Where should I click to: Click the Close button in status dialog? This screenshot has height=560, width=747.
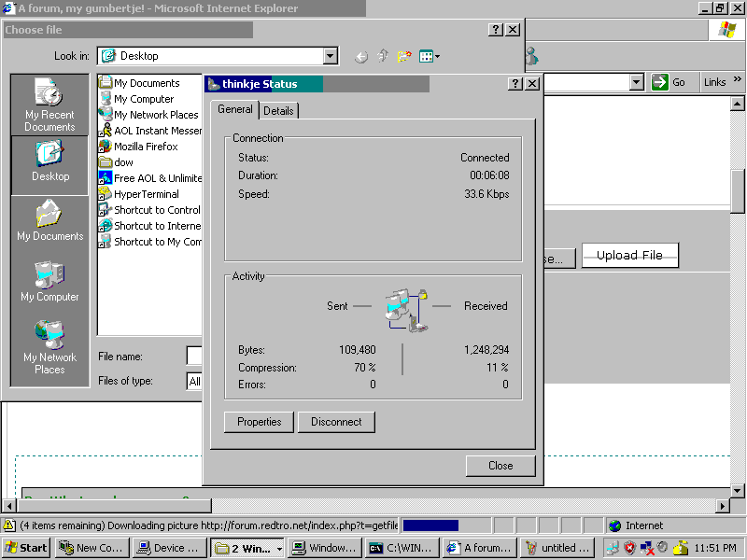(500, 466)
